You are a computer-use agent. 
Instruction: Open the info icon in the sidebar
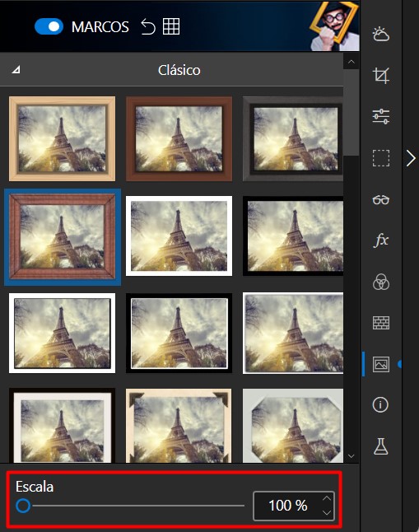pos(380,405)
